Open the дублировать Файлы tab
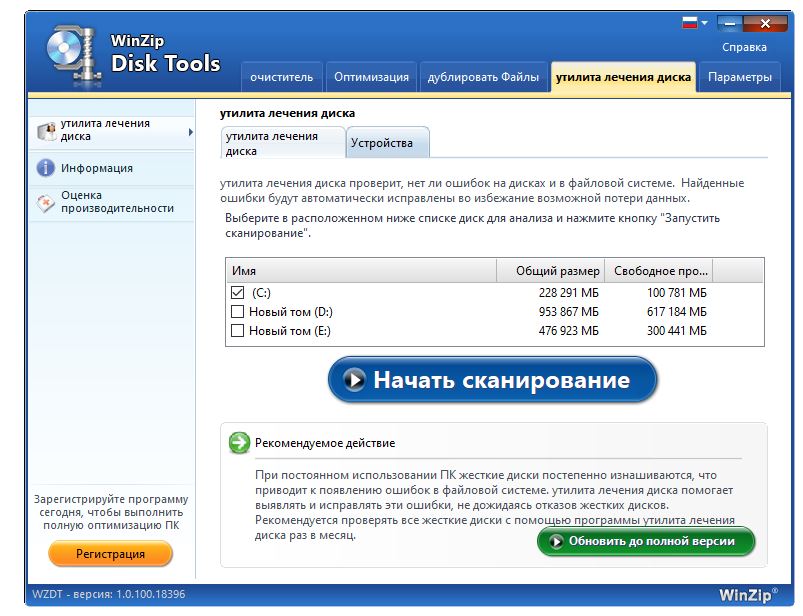 click(483, 77)
